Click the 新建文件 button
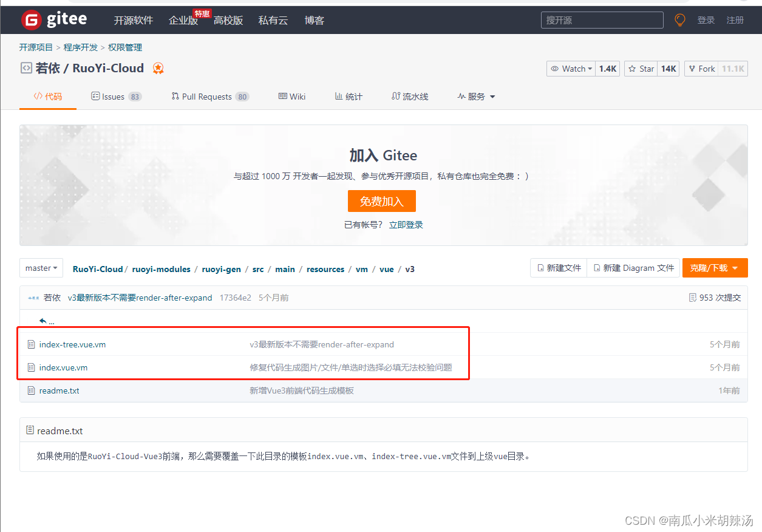 [559, 268]
